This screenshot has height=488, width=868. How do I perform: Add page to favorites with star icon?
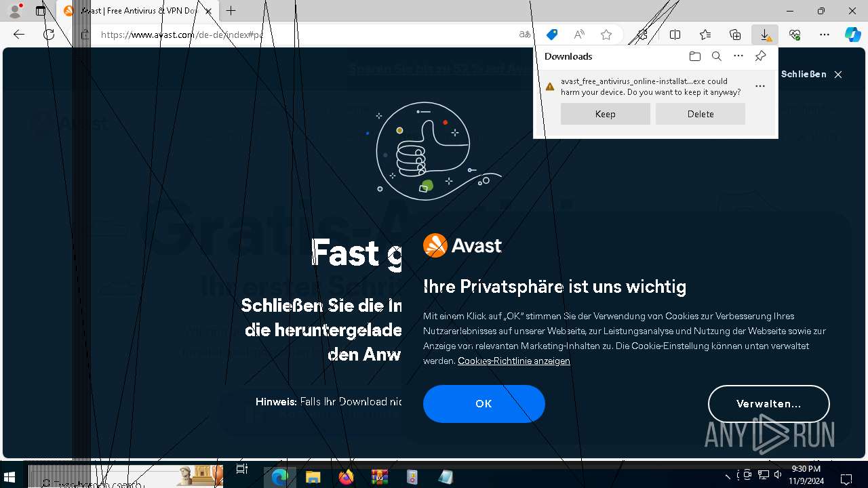tap(606, 35)
